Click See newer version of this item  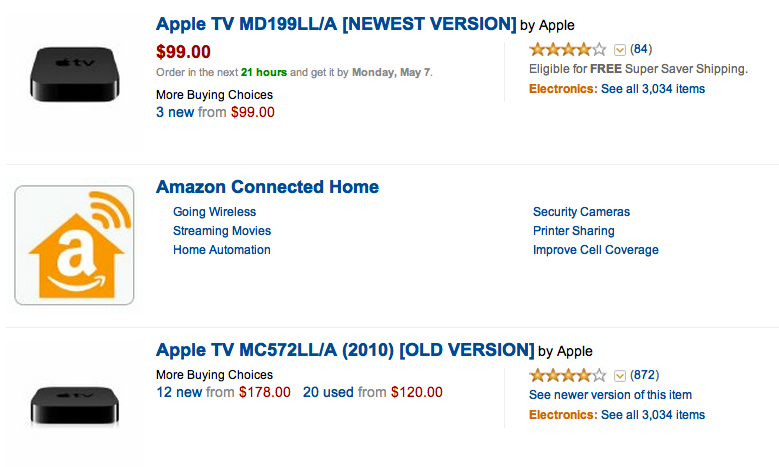(610, 395)
